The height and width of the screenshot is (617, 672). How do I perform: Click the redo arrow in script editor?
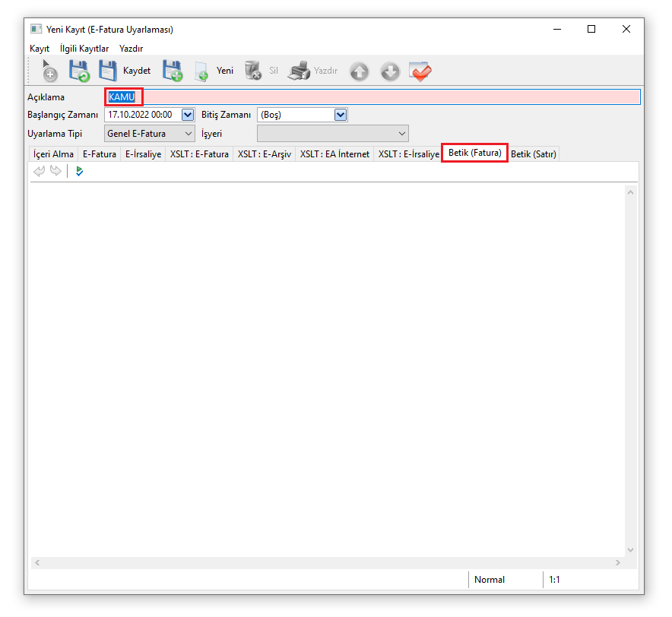tap(55, 172)
